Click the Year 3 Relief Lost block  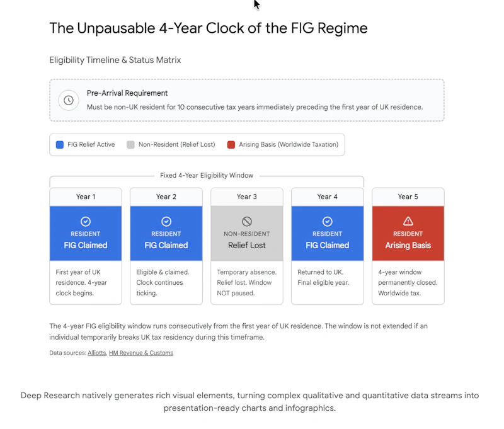pyautogui.click(x=247, y=233)
